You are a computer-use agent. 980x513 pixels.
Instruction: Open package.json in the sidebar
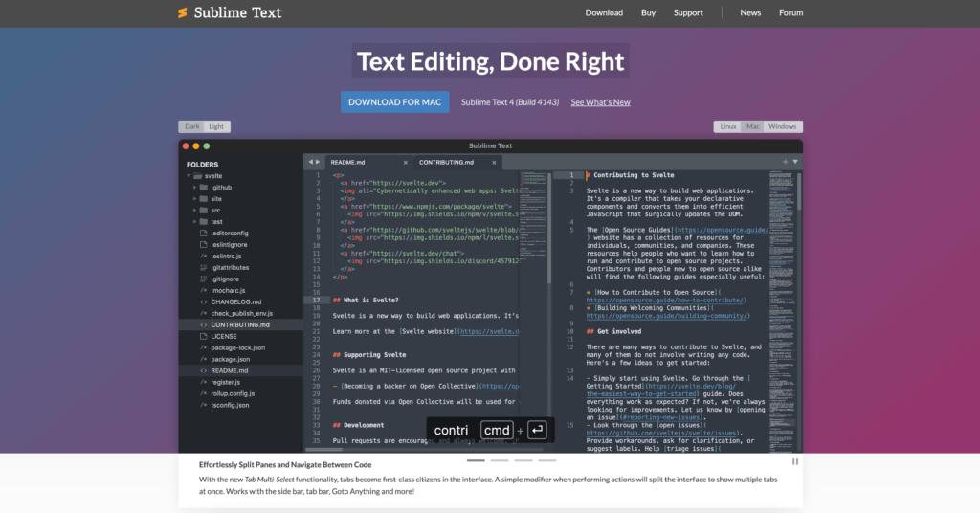(x=230, y=359)
